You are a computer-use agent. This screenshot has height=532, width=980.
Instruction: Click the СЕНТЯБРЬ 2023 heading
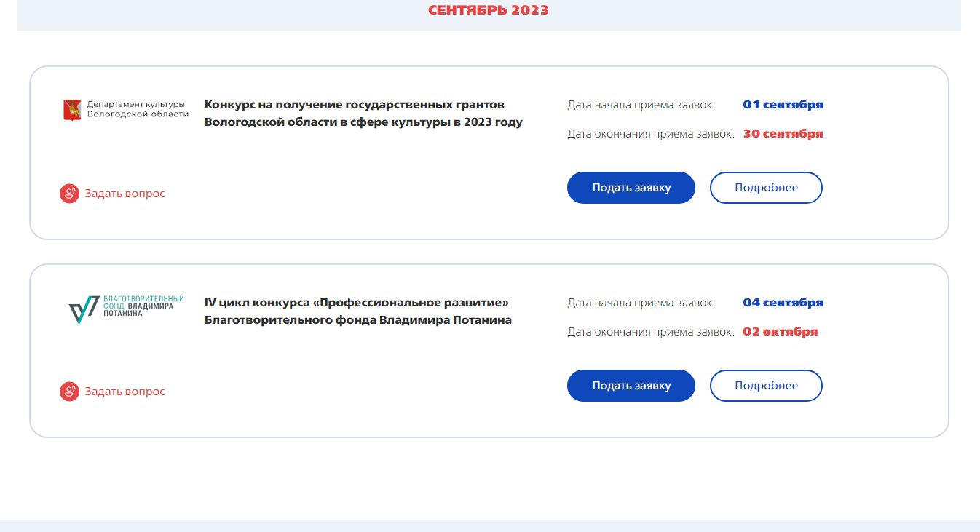click(x=489, y=10)
